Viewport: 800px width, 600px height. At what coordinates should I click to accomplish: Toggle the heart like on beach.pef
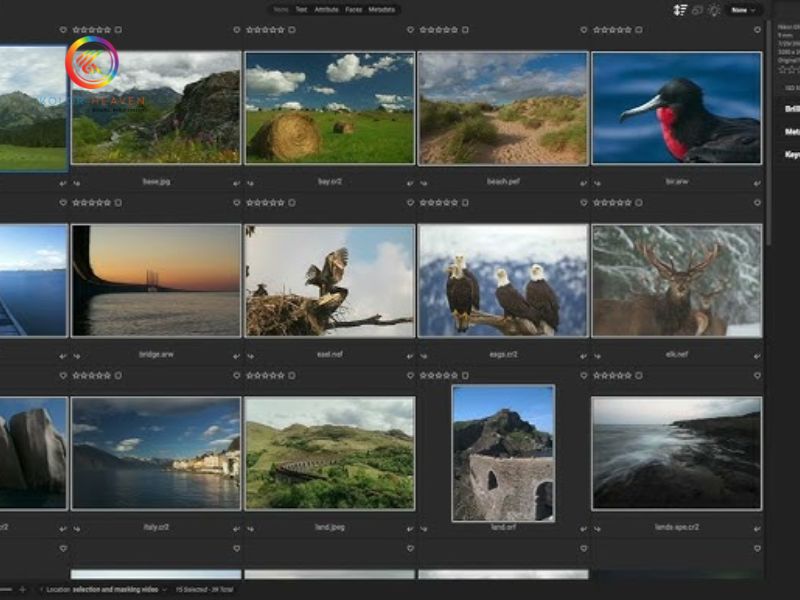[584, 30]
